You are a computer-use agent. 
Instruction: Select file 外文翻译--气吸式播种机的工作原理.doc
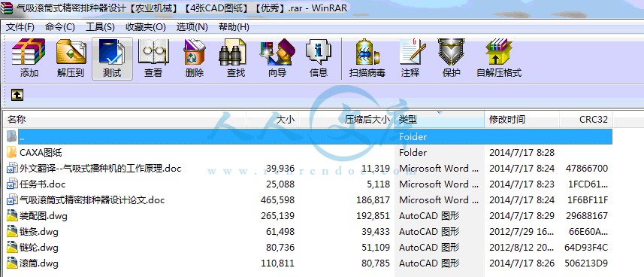[x=100, y=169]
